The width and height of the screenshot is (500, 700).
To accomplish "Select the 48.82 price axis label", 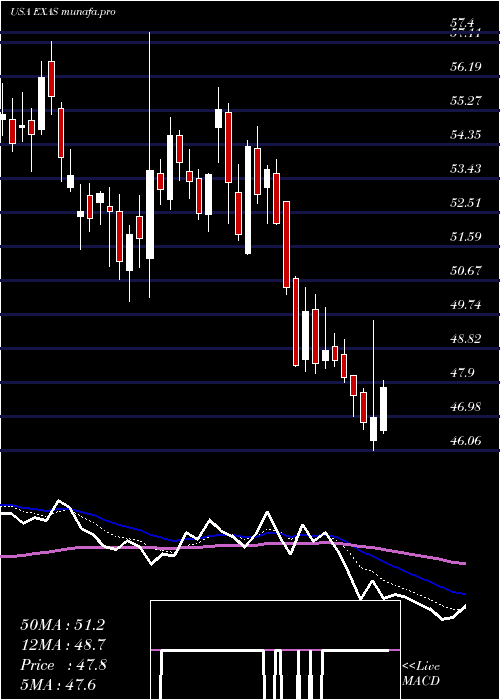I will pos(466,339).
